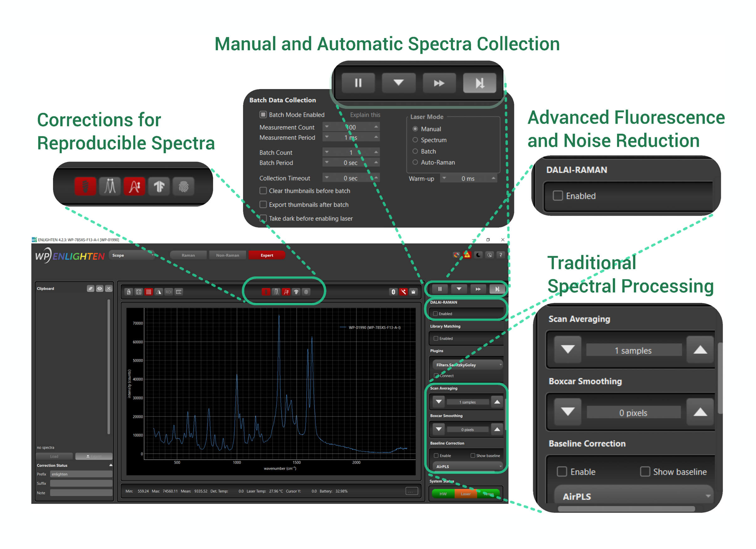The height and width of the screenshot is (549, 756).
Task: Toggle the ROI button on the graph toolbar
Action: click(x=169, y=293)
